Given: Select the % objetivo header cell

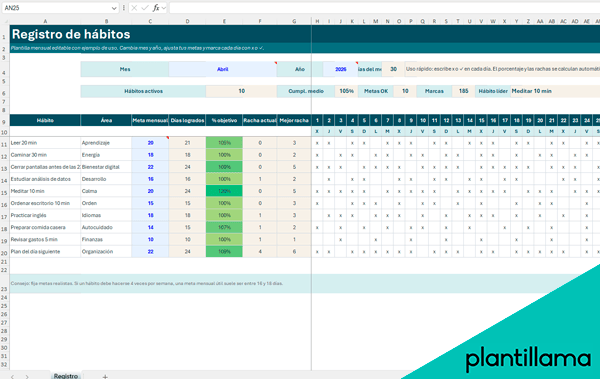Looking at the screenshot, I should pos(224,120).
